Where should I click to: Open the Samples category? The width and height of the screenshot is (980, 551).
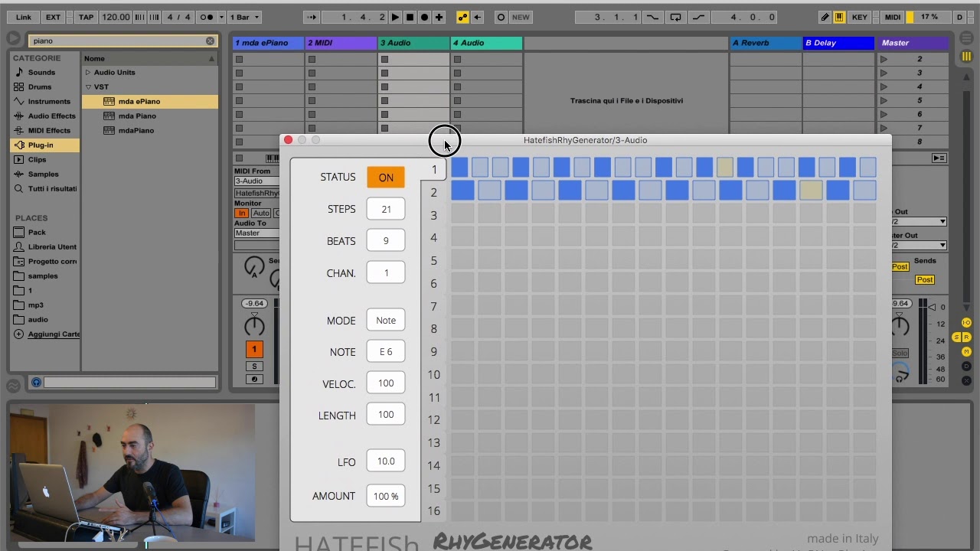pyautogui.click(x=43, y=174)
